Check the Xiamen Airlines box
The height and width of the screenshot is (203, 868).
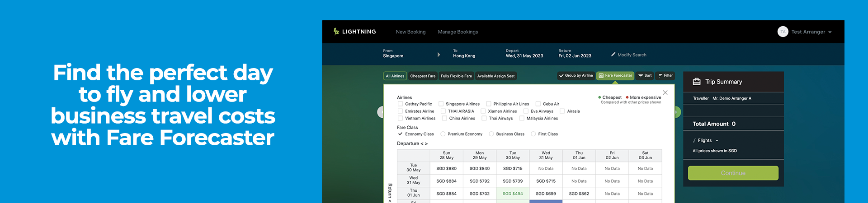click(x=483, y=111)
